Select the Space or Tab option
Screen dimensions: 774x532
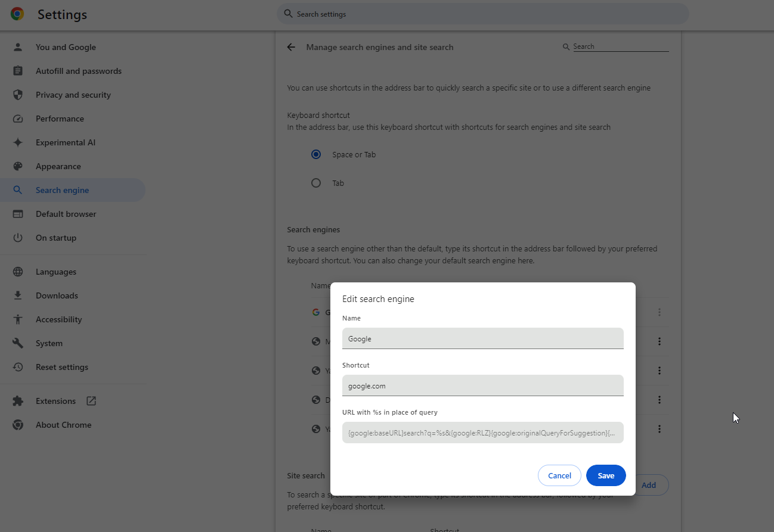coord(316,154)
